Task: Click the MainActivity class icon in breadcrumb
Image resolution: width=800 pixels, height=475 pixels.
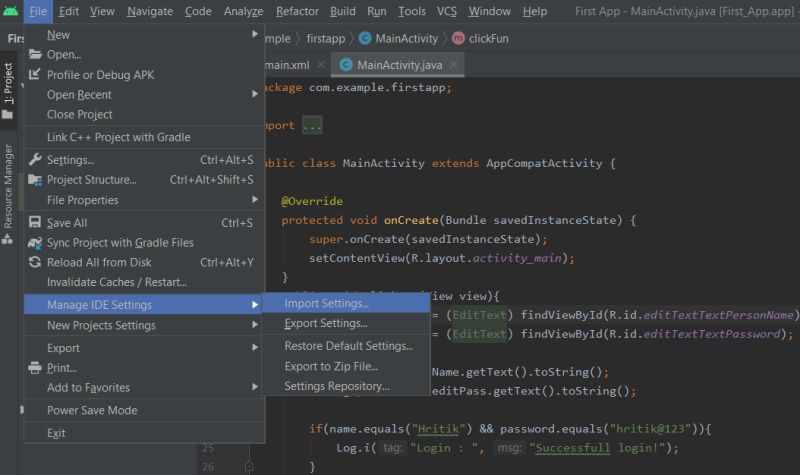Action: pyautogui.click(x=365, y=38)
